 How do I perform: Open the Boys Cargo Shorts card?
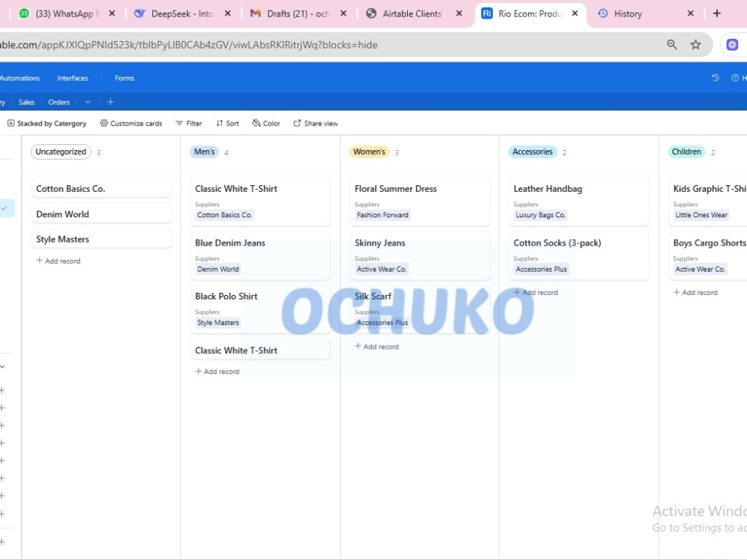pos(708,255)
